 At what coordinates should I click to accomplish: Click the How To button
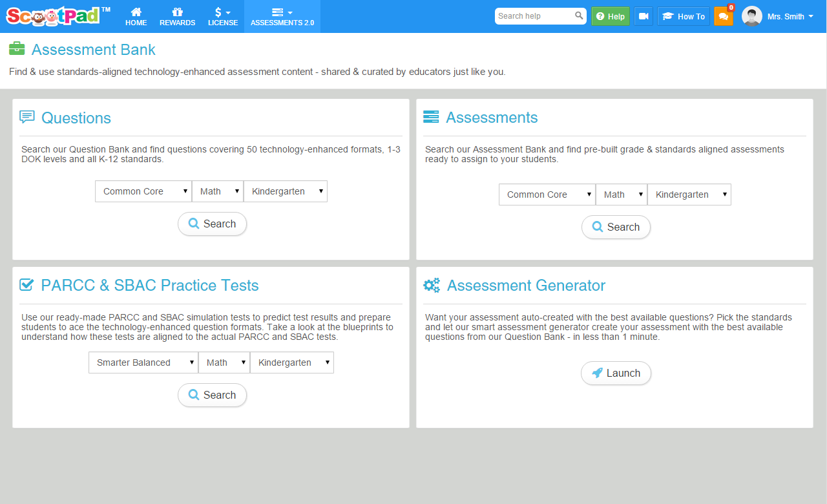683,16
